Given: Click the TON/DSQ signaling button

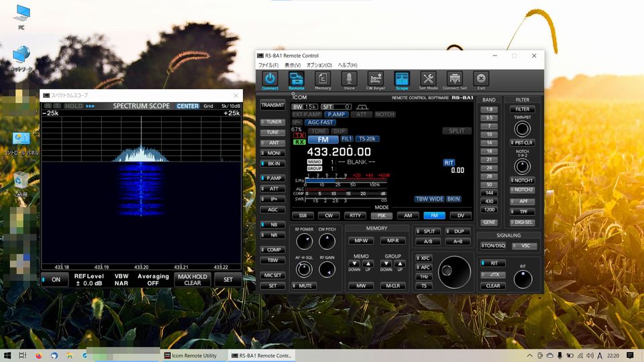Looking at the screenshot, I should click(493, 245).
